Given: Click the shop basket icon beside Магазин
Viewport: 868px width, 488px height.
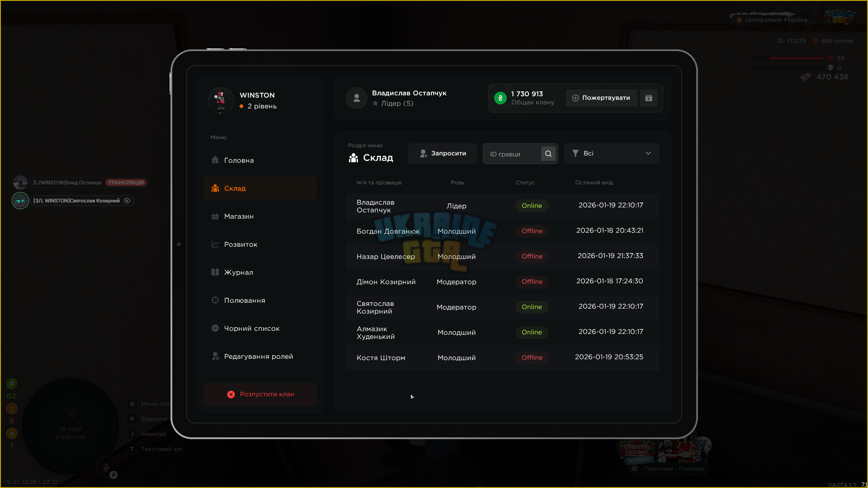Looking at the screenshot, I should click(x=215, y=216).
